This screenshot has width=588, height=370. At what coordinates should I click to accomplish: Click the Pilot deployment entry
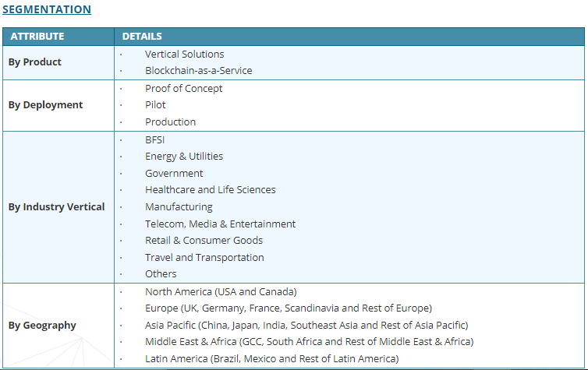click(x=155, y=104)
